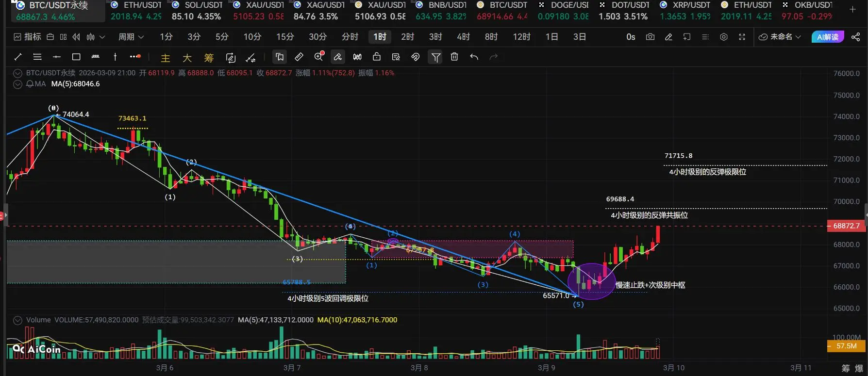Click the 0s countdown indicator

click(x=631, y=37)
